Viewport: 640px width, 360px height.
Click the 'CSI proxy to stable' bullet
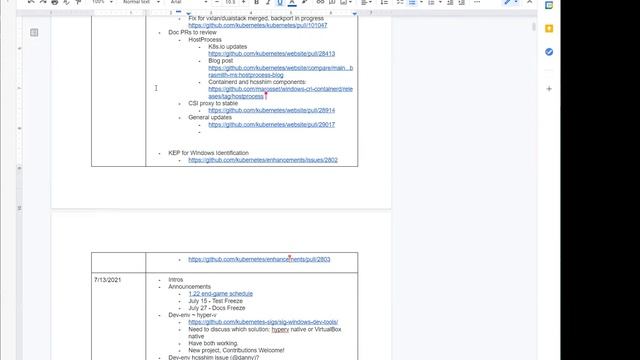click(213, 103)
